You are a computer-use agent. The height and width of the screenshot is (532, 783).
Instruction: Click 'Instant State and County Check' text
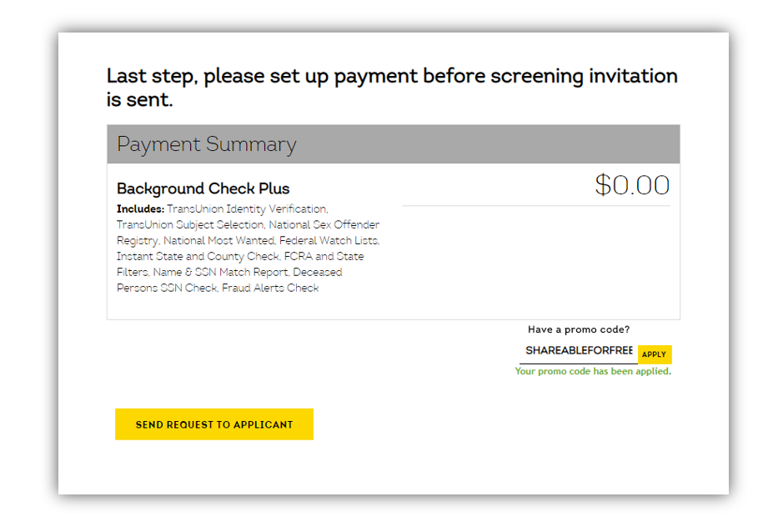pos(198,256)
